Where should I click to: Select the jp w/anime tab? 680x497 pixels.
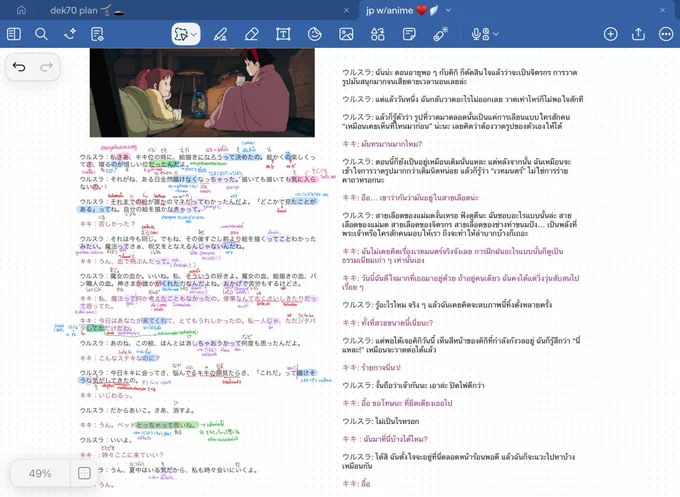pyautogui.click(x=402, y=10)
